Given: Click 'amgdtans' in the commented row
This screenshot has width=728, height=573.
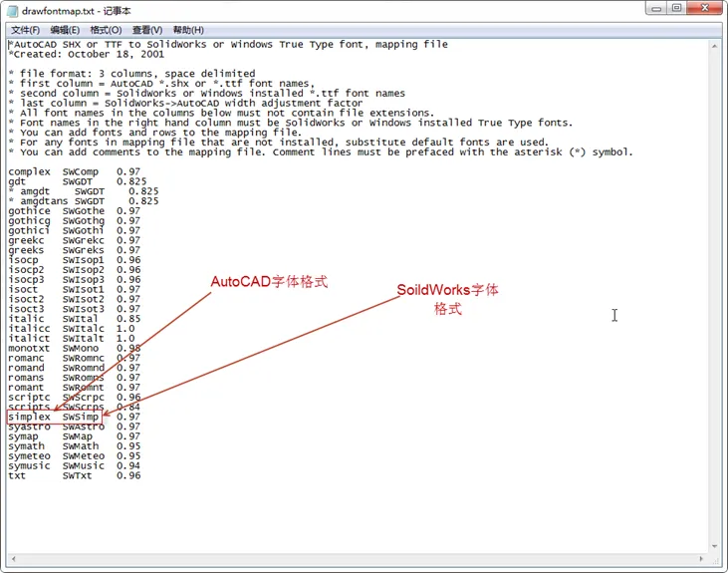Looking at the screenshot, I should (44, 201).
